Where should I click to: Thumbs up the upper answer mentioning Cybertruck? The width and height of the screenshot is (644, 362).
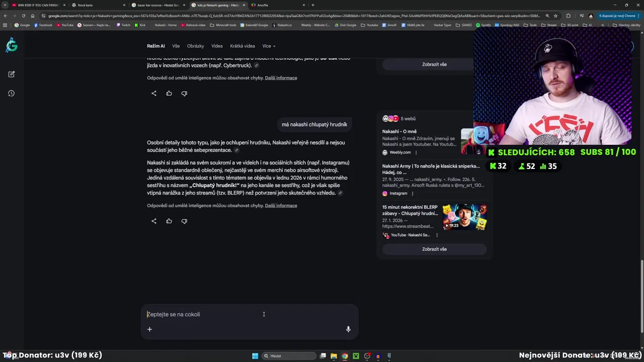pos(169,94)
